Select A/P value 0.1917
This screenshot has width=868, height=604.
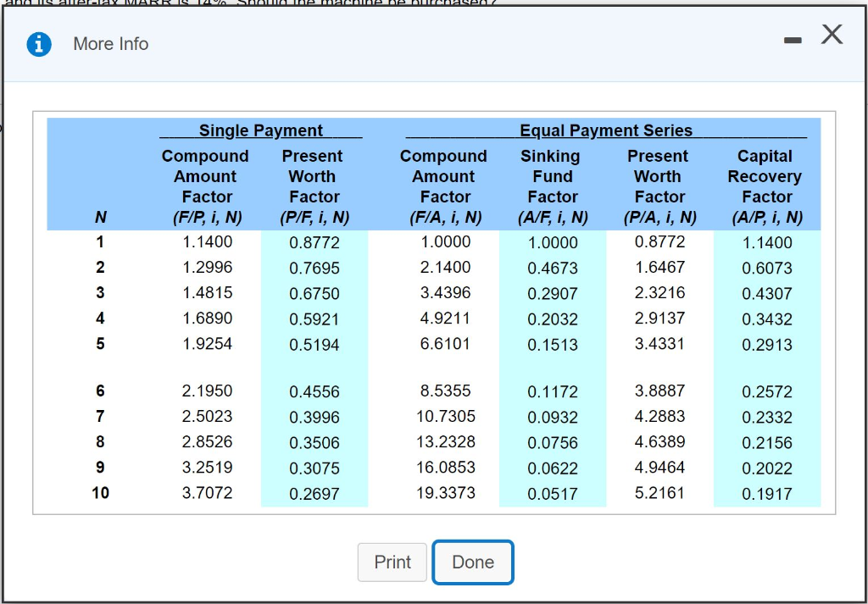click(x=767, y=493)
